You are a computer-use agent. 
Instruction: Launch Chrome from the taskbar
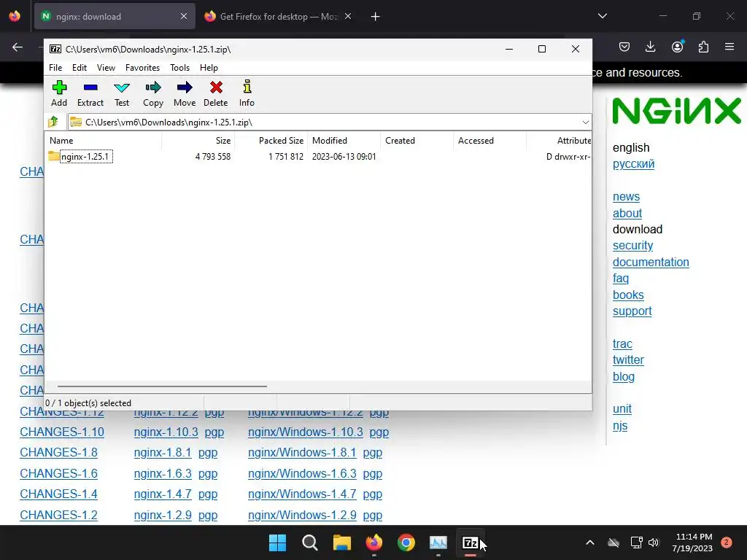[x=406, y=542]
